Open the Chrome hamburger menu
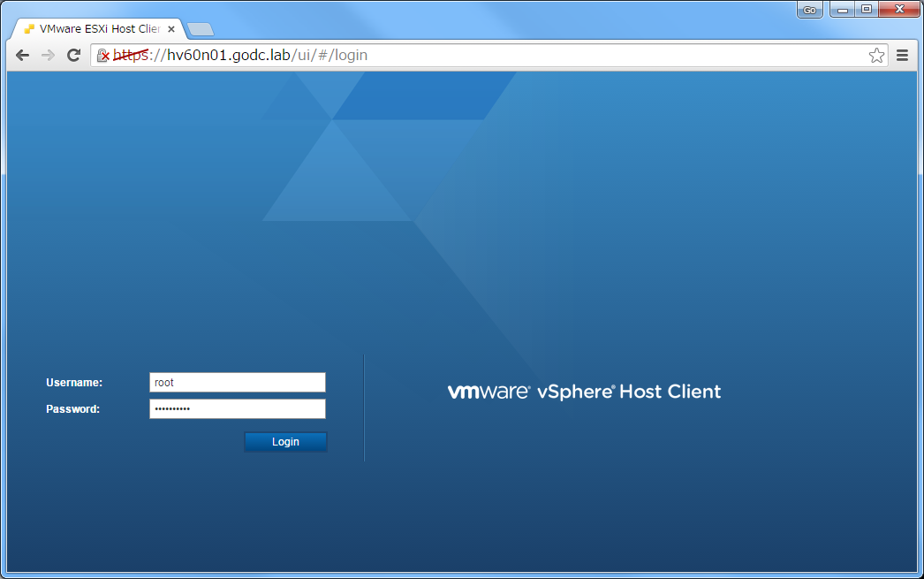Viewport: 924px width, 579px height. pyautogui.click(x=902, y=56)
